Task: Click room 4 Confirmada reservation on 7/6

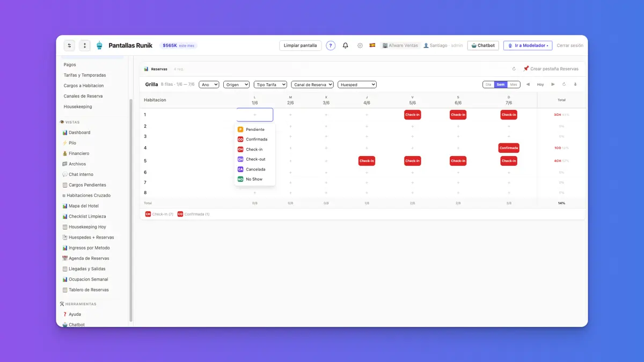Action: 509,148
